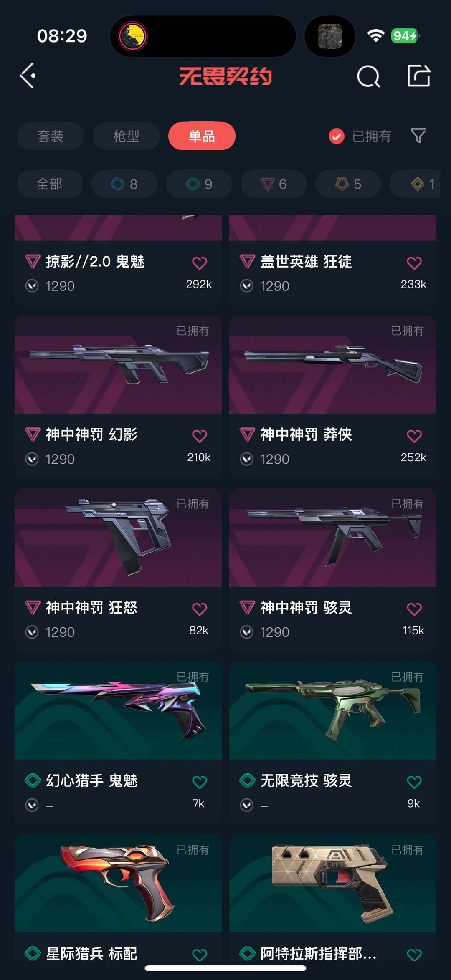Toggle the 已拥有 owned checkbox
The height and width of the screenshot is (980, 451).
[337, 136]
